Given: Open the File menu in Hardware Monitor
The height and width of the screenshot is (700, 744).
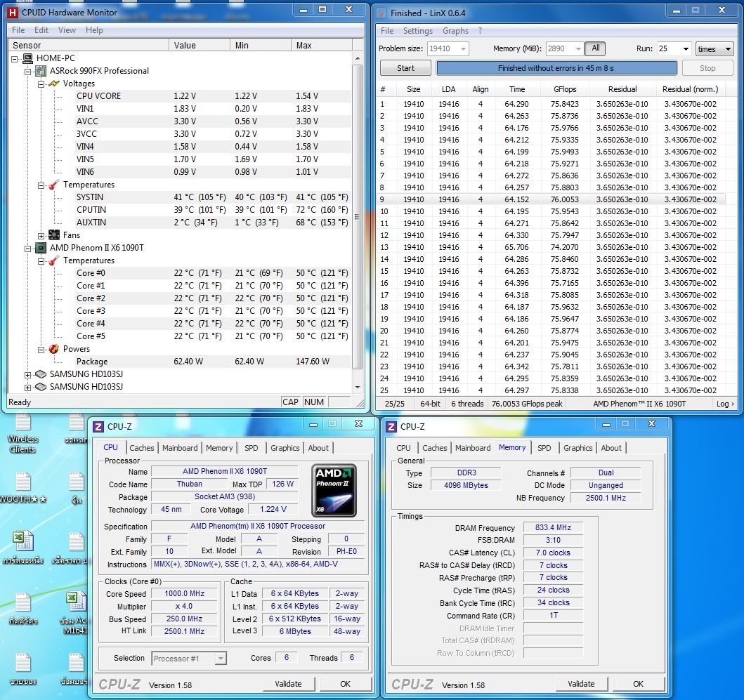Looking at the screenshot, I should coord(18,30).
